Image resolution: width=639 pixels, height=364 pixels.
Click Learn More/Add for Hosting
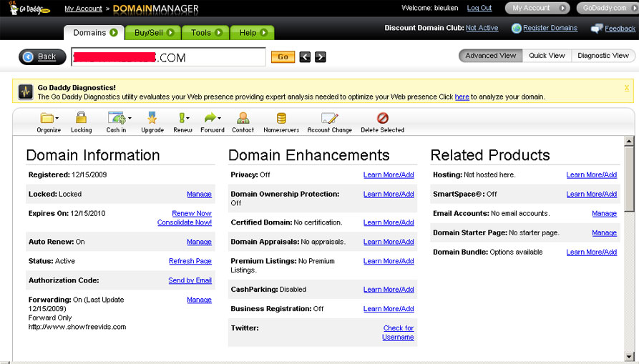tap(591, 174)
